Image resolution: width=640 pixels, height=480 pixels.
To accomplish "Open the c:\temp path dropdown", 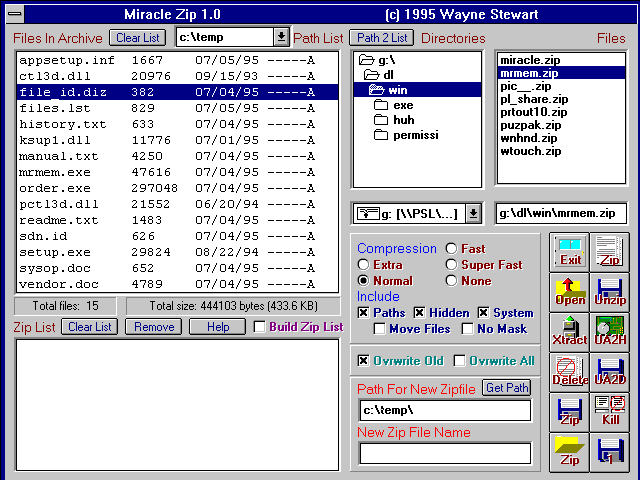I will (x=281, y=37).
